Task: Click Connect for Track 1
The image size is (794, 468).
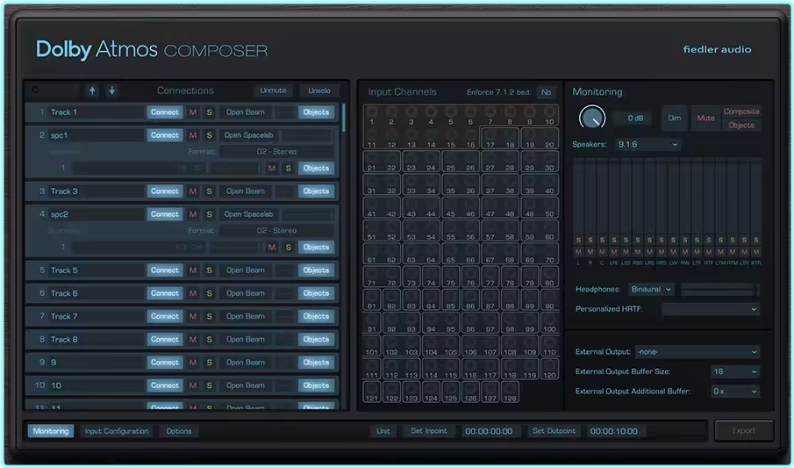Action: (165, 112)
